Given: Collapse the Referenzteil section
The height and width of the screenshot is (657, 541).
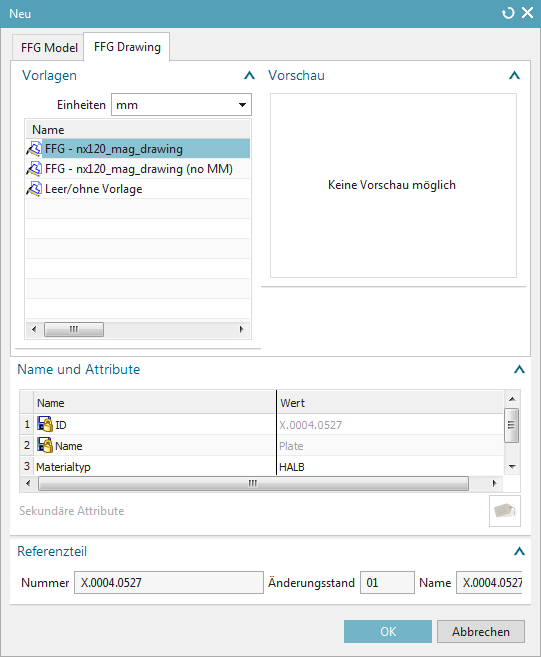Looking at the screenshot, I should pos(519,551).
